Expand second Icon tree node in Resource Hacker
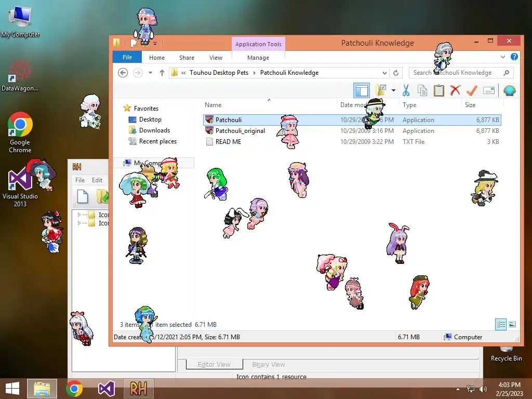The height and width of the screenshot is (399, 532). click(x=79, y=223)
